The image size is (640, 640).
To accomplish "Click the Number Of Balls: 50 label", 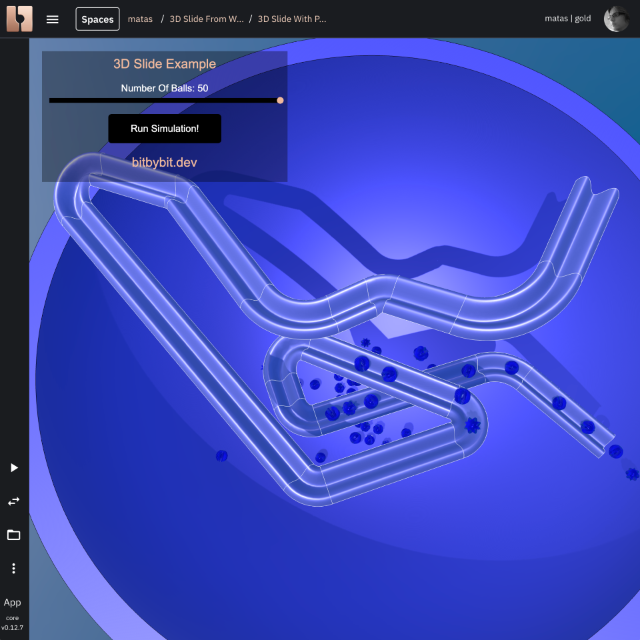I will (164, 88).
